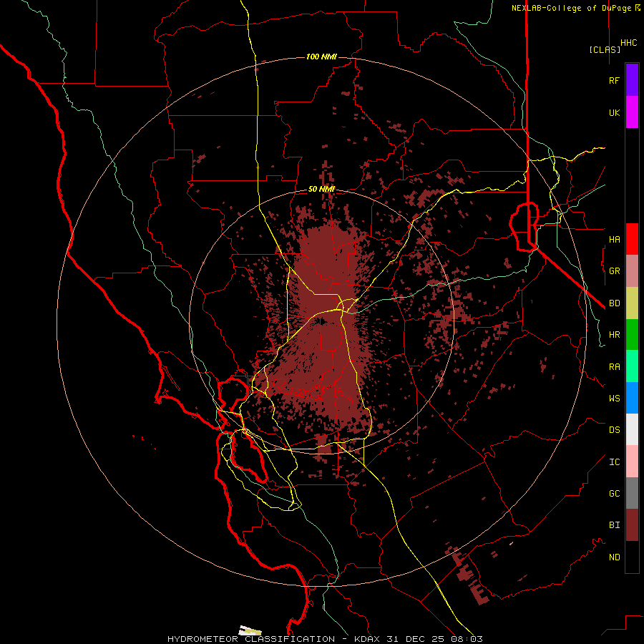This screenshot has width=644, height=644.
Task: Click the BI legend label text
Action: point(615,525)
